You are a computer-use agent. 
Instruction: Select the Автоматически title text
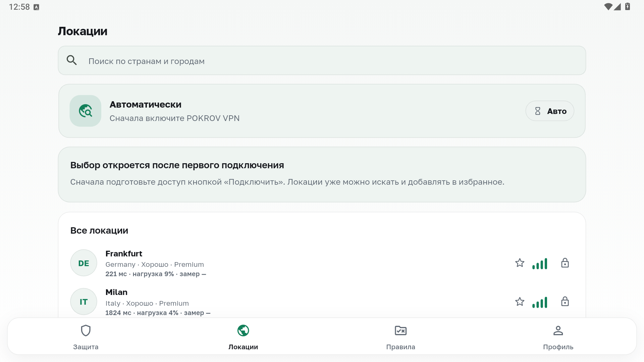click(x=146, y=105)
